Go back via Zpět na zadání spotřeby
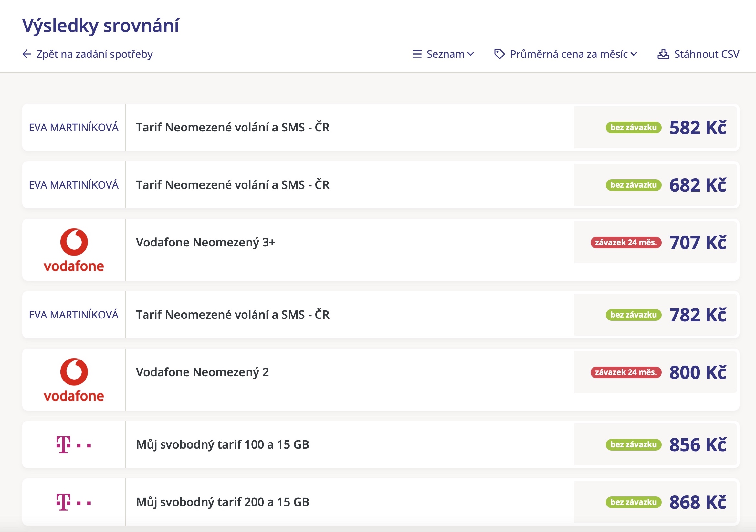Viewport: 756px width, 532px height. tap(94, 54)
